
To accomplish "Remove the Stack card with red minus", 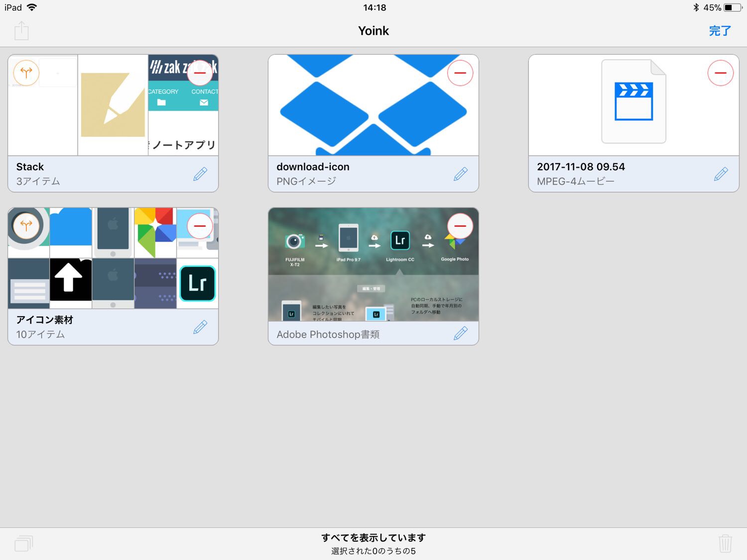I will pyautogui.click(x=200, y=73).
